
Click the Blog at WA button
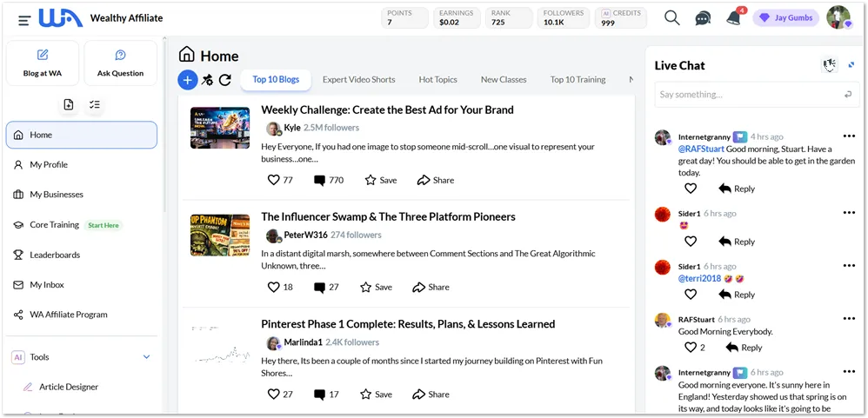tap(43, 63)
